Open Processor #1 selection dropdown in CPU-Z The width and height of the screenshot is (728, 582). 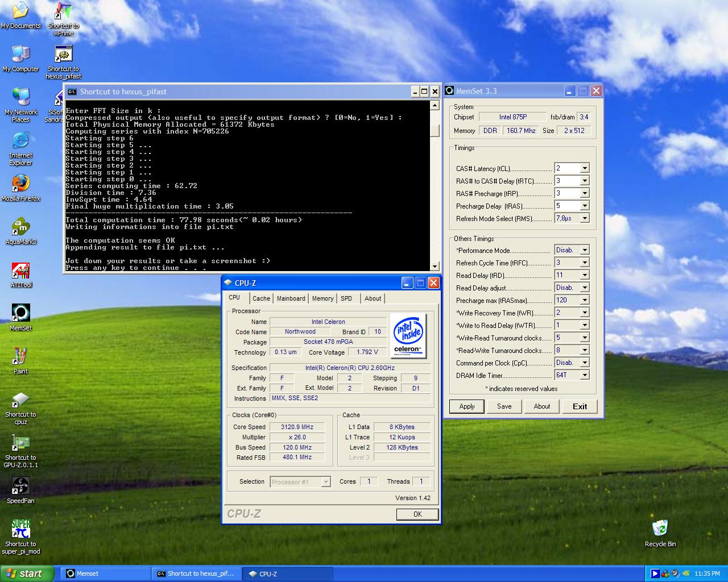click(x=300, y=482)
